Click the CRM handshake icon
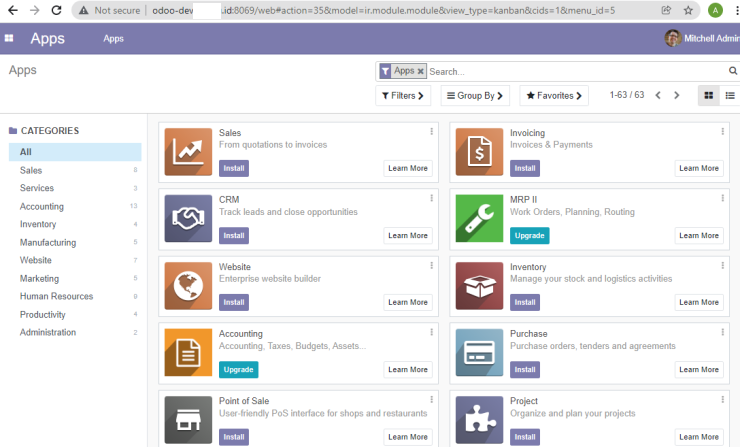This screenshot has height=447, width=740. click(x=188, y=219)
